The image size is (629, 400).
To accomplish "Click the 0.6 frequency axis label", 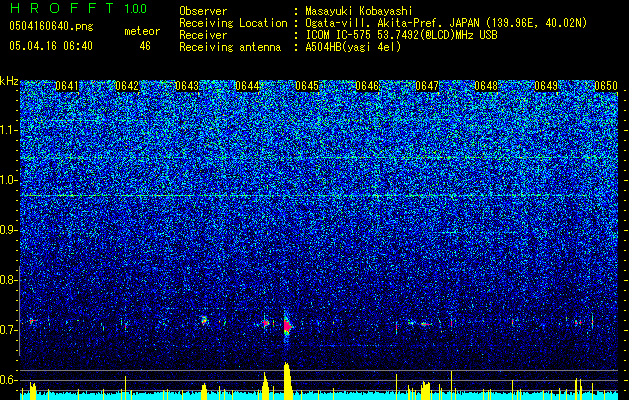I will coord(7,380).
